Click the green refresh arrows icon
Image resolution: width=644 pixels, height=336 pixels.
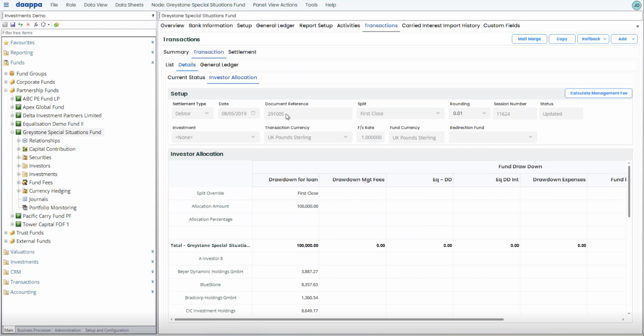(x=20, y=25)
